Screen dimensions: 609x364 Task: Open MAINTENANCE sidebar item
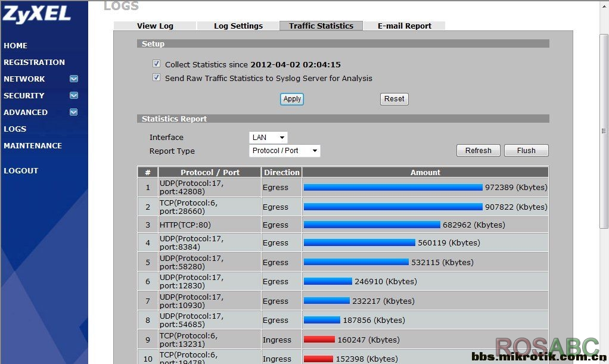coord(33,146)
